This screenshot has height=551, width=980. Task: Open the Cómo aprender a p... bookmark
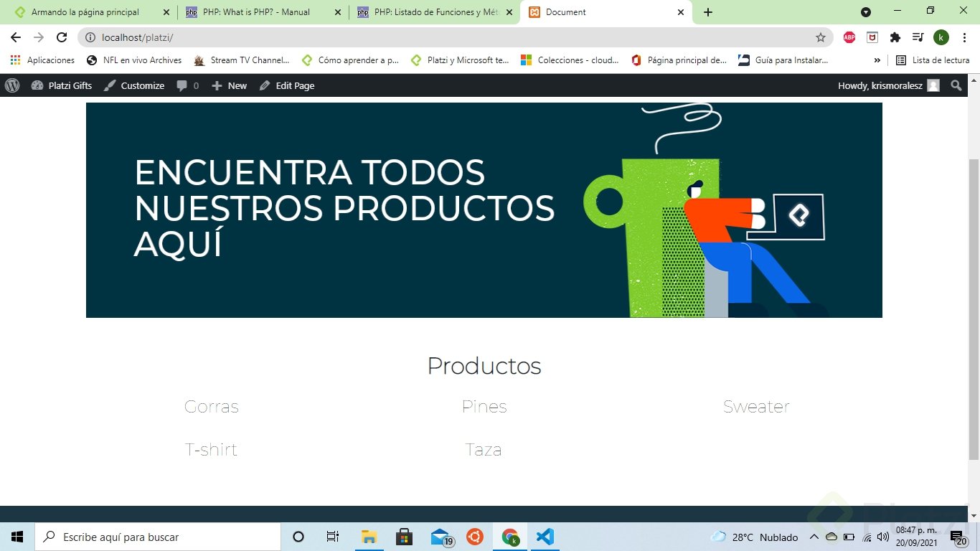pyautogui.click(x=350, y=60)
